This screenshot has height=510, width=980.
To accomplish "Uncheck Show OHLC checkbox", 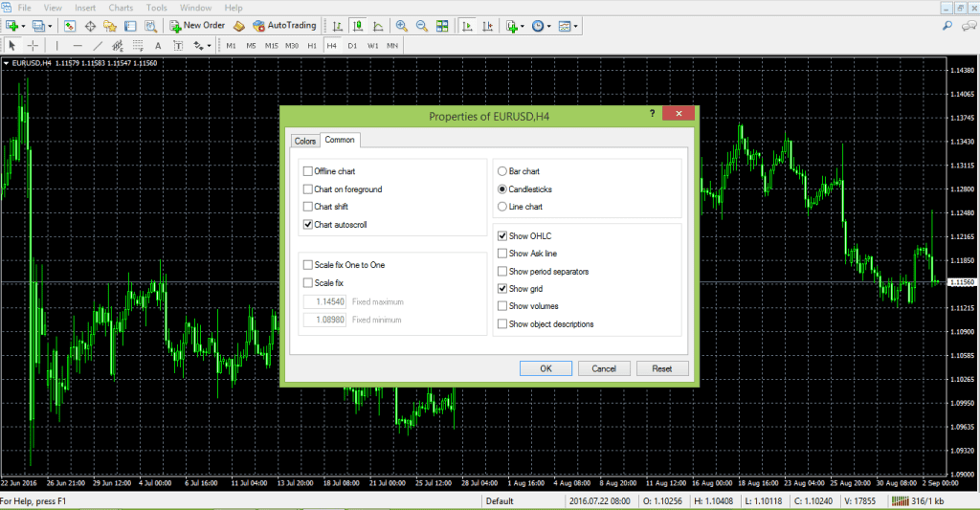I will click(x=501, y=235).
